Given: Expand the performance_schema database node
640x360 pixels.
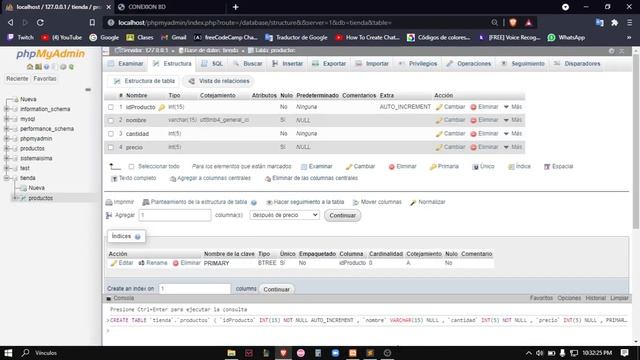Looking at the screenshot, I should (6, 129).
